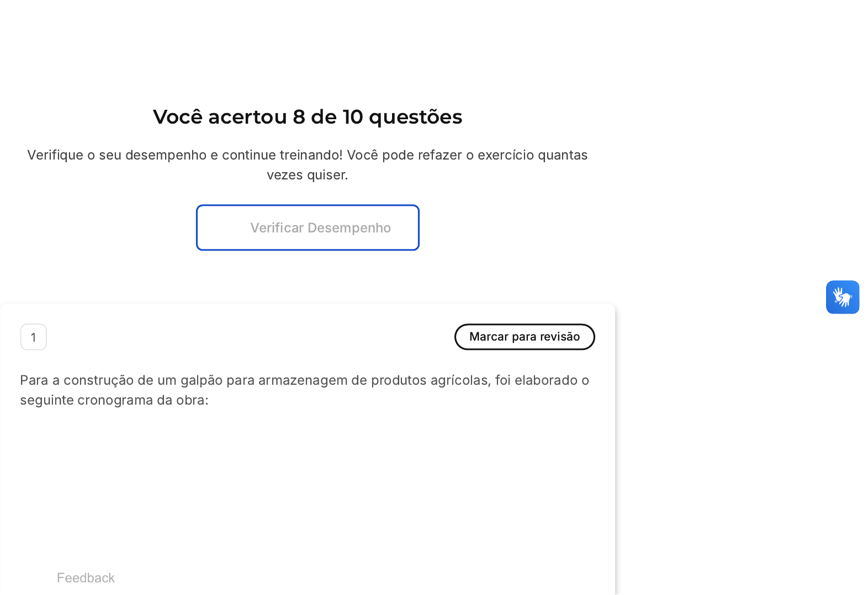Click the number "10" in the score heading
This screenshot has width=868, height=595.
tap(352, 117)
